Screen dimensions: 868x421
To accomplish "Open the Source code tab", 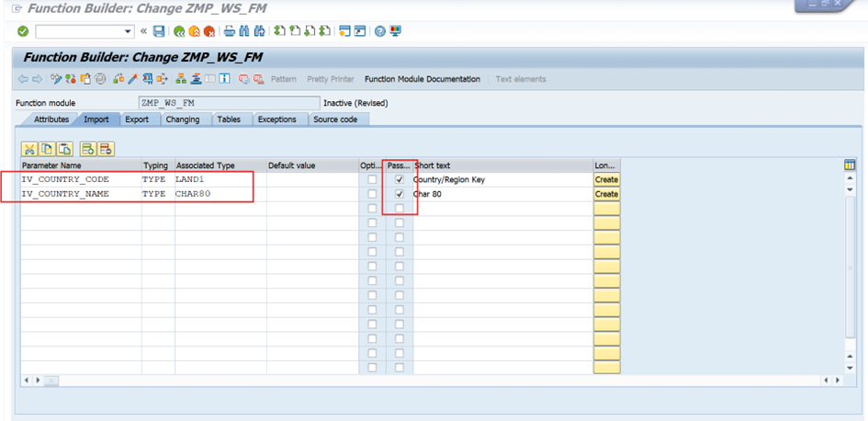I will [335, 119].
